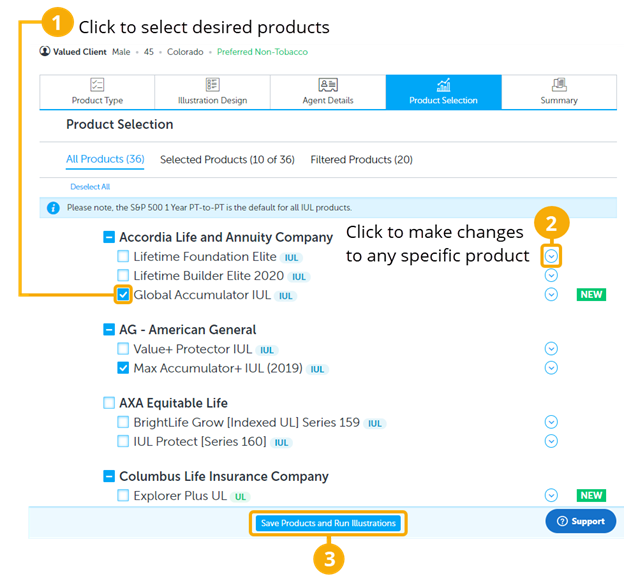The image size is (624, 581).
Task: Select all AXA Equitable Life products checkbox
Action: pos(109,403)
